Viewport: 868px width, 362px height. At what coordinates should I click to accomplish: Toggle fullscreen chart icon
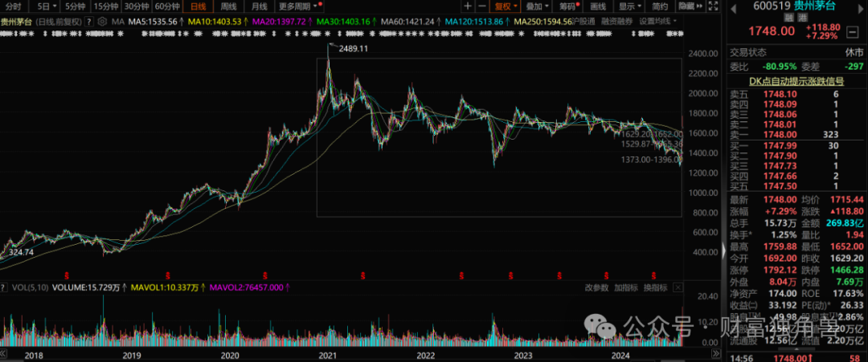coord(713,6)
